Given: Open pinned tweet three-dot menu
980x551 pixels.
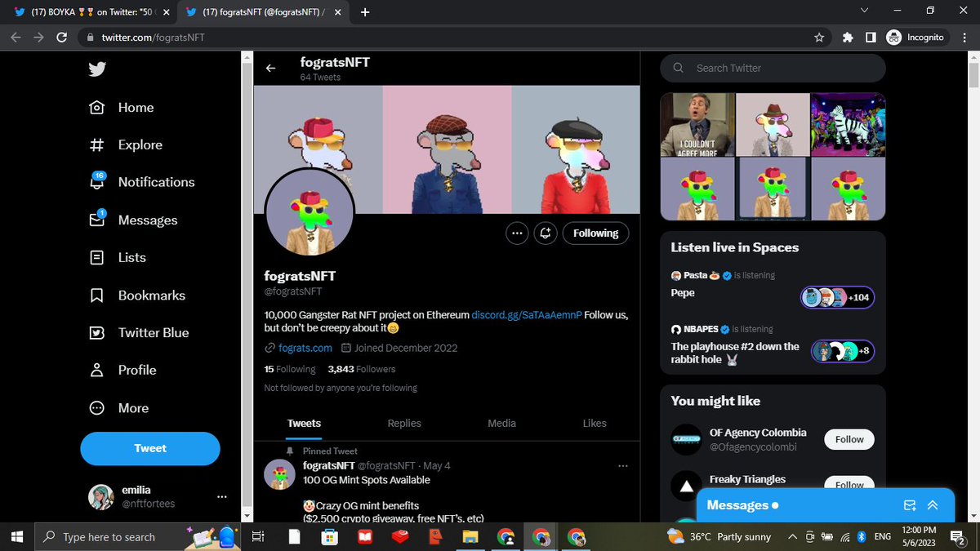Looking at the screenshot, I should [x=623, y=466].
